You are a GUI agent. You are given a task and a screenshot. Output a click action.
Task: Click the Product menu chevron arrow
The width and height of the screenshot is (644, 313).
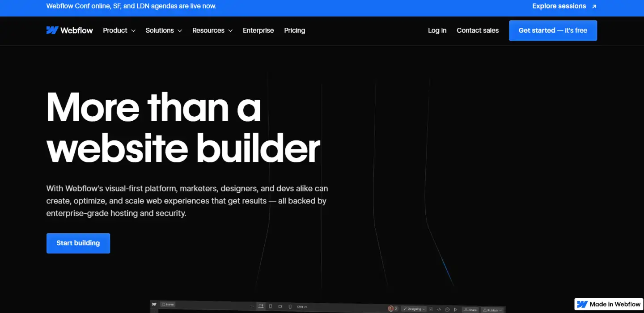click(x=133, y=31)
